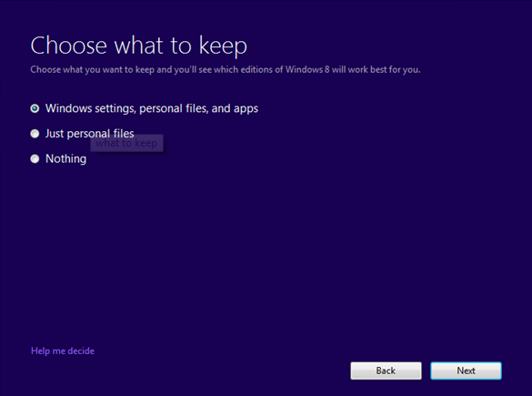Open the Help me decide link
Viewport: 532px width, 396px height.
63,350
